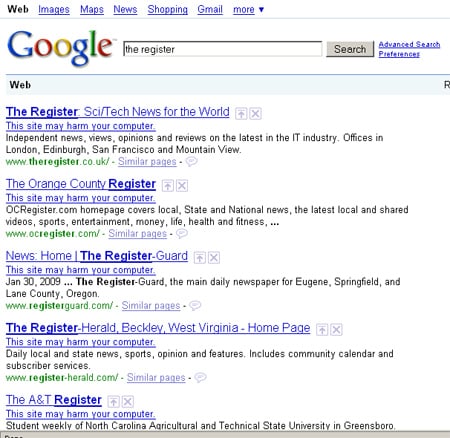
Task: Open Similar pages for register-herald.com
Action: (x=156, y=378)
